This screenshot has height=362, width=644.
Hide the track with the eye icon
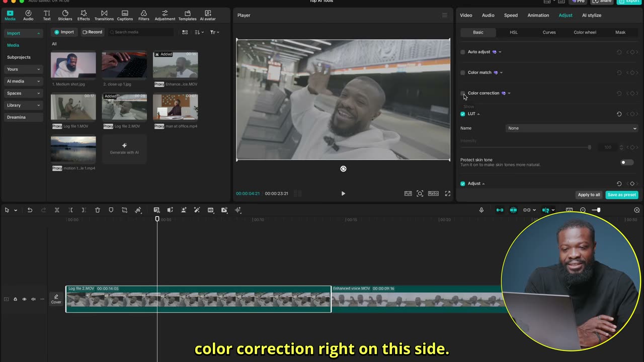(24, 299)
